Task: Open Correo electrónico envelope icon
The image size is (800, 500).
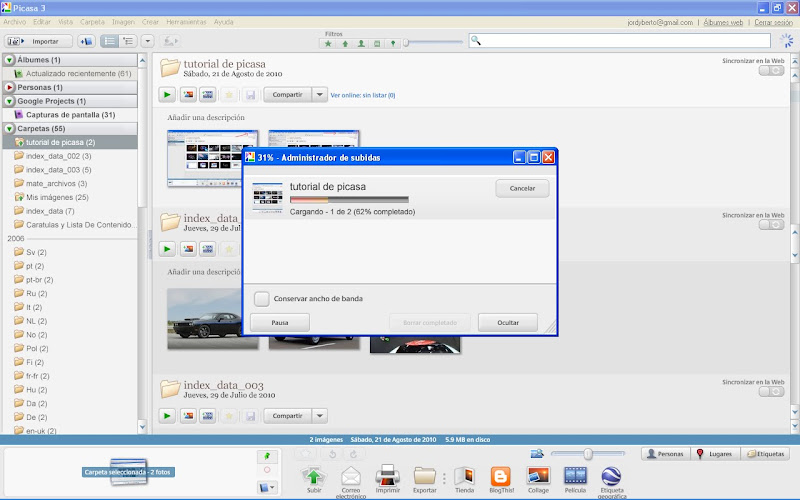Action: 351,476
